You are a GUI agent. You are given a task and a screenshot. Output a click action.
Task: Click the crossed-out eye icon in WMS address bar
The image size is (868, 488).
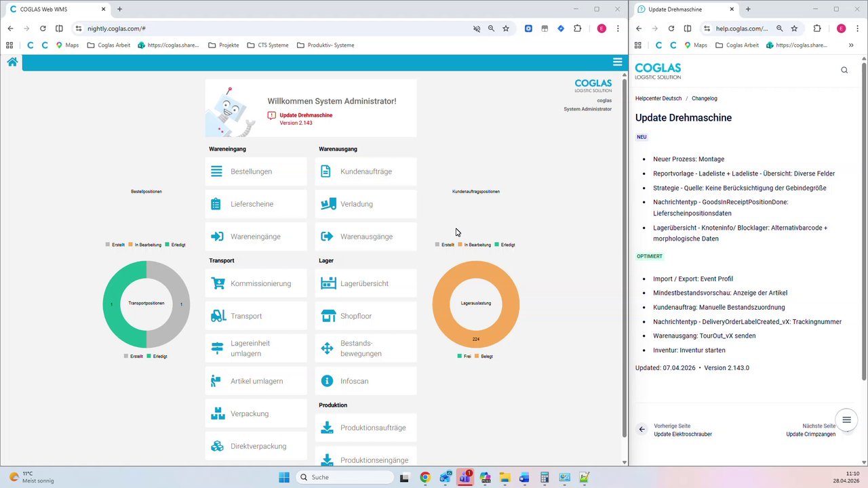(477, 28)
